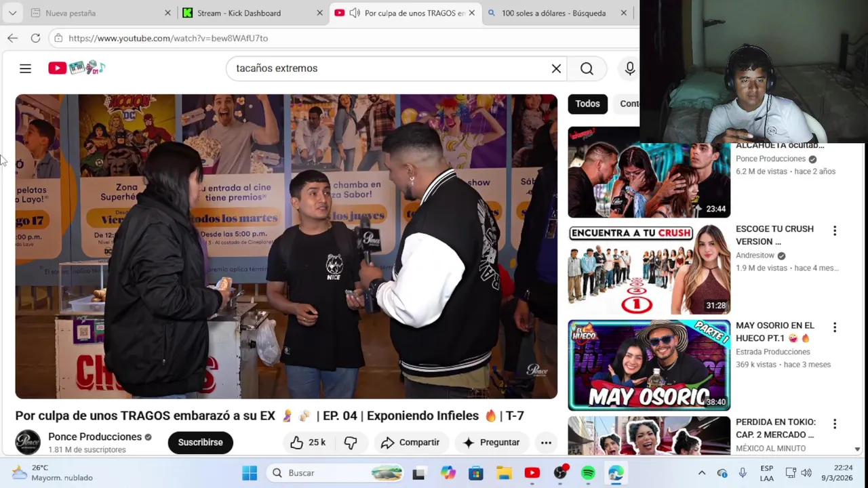This screenshot has height=488, width=868.
Task: Open options for PERDIDA EN TOKIO video
Action: (835, 424)
